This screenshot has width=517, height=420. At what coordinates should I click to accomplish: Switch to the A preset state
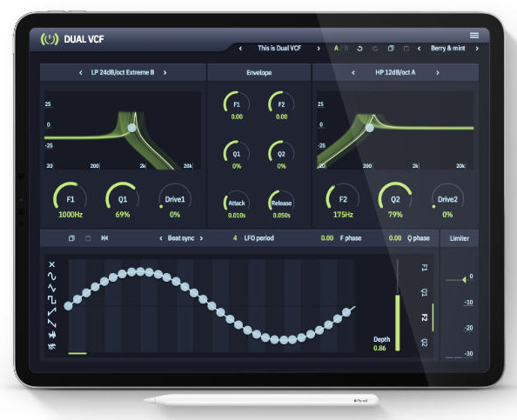pyautogui.click(x=336, y=49)
